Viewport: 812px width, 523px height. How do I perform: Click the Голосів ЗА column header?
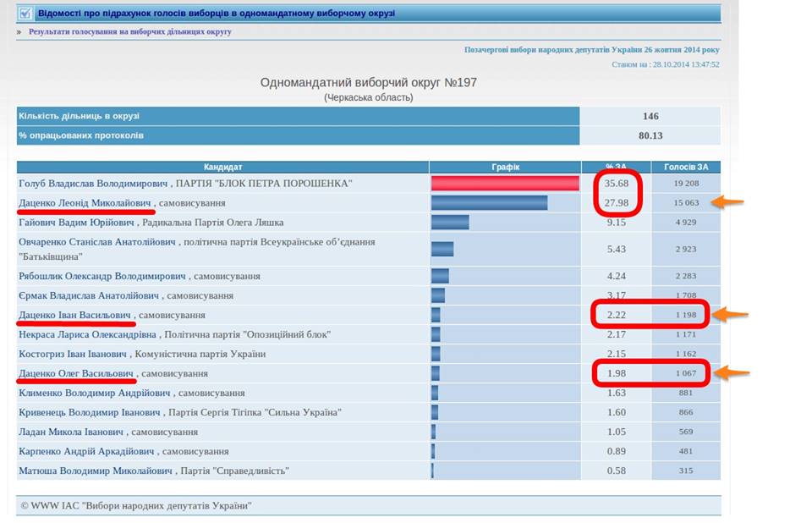[x=686, y=167]
